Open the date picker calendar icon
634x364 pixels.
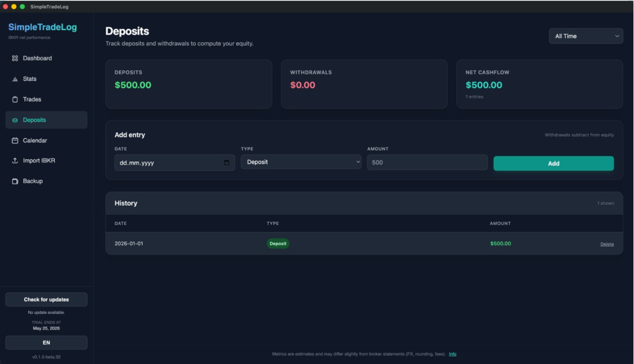(227, 162)
